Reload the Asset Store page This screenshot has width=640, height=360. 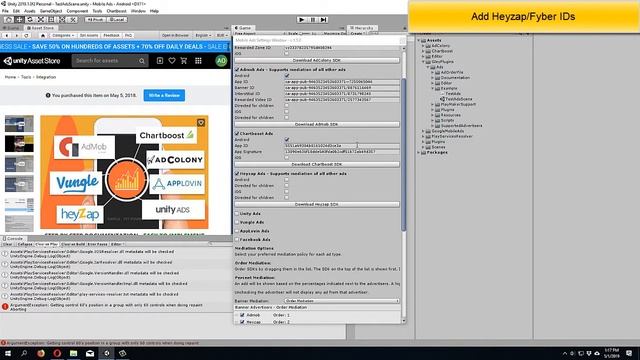point(27,36)
